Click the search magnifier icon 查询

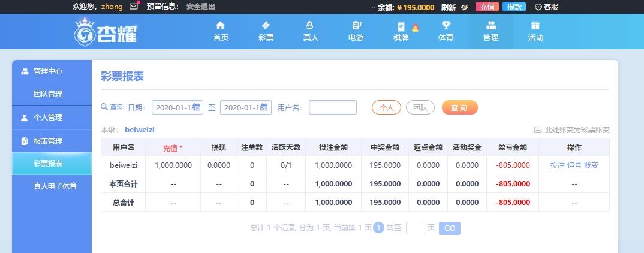click(104, 107)
